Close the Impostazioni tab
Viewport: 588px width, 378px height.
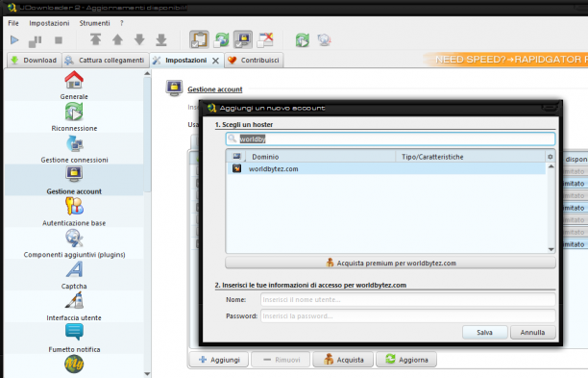click(x=215, y=61)
